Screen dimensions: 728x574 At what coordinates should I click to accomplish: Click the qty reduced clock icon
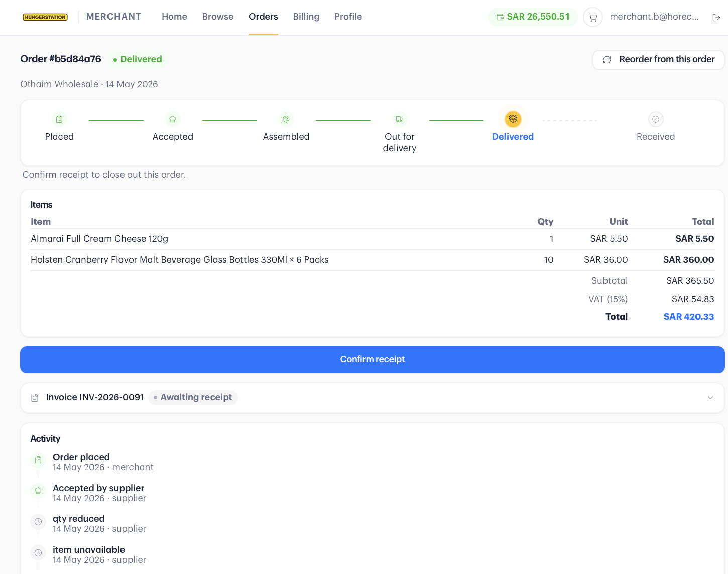[x=38, y=522]
